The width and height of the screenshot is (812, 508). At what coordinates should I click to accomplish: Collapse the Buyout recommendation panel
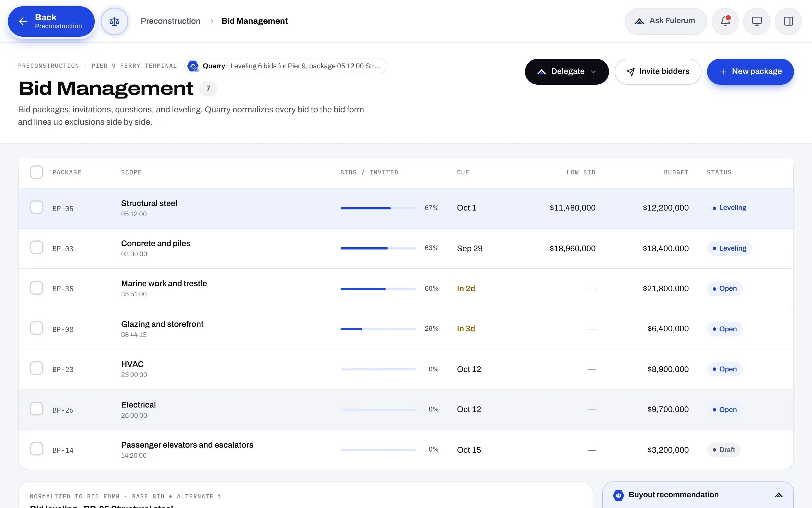tap(778, 495)
